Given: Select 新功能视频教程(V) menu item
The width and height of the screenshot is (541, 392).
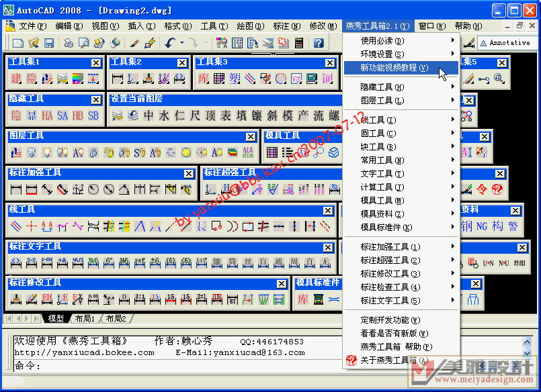Looking at the screenshot, I should (x=402, y=68).
